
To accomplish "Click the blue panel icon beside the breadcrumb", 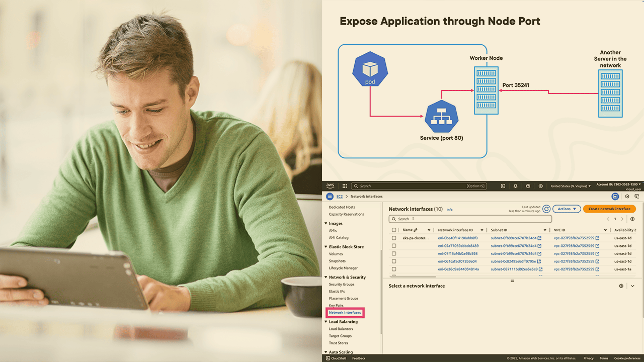I will [x=615, y=197].
